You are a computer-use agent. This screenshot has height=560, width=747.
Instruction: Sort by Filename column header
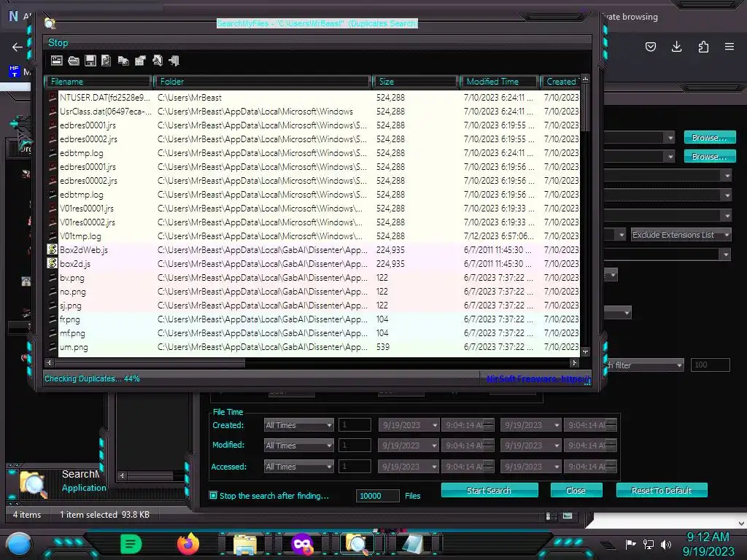coord(98,82)
